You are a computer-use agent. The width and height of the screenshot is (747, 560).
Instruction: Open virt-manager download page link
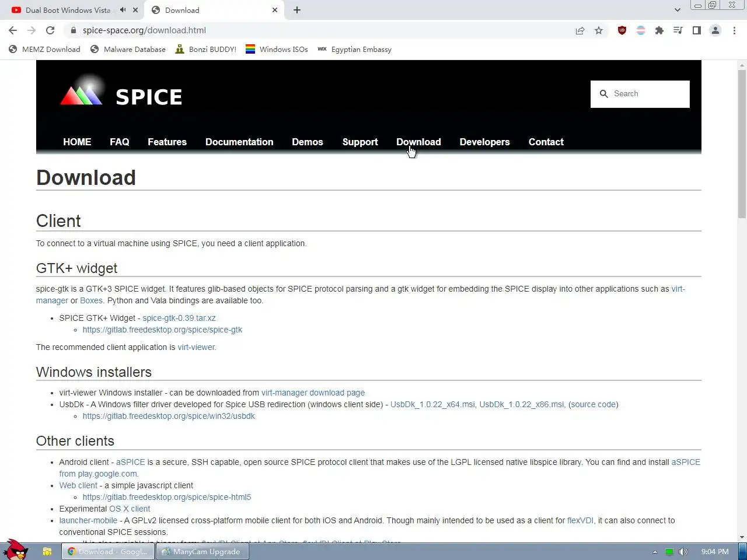(313, 393)
